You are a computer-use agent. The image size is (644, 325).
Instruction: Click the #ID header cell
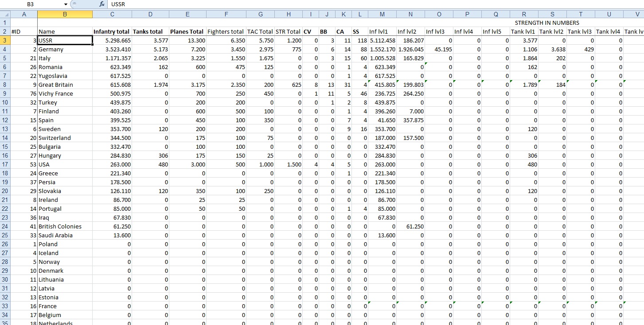(x=24, y=31)
